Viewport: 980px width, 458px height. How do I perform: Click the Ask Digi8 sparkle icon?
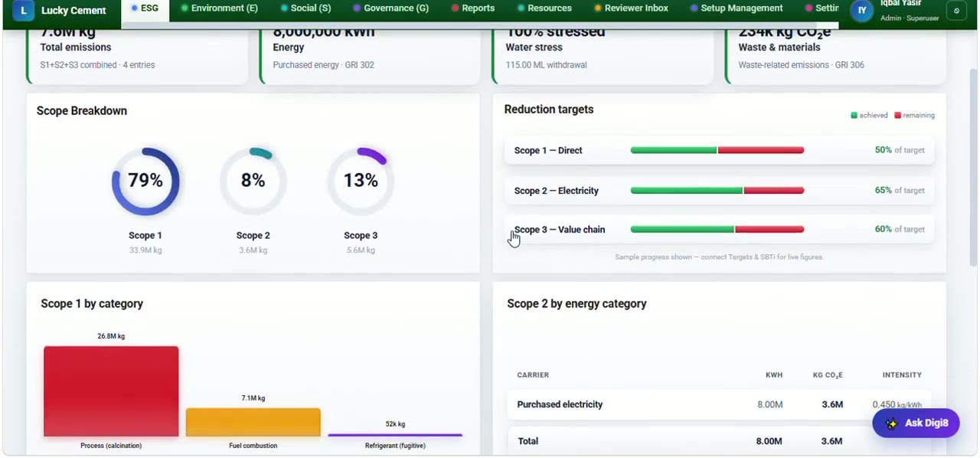(x=891, y=424)
